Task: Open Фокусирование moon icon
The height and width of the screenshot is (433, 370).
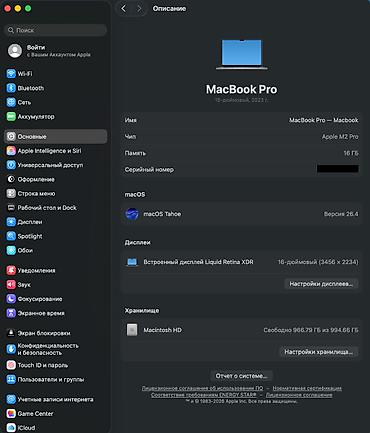Action: 11,299
